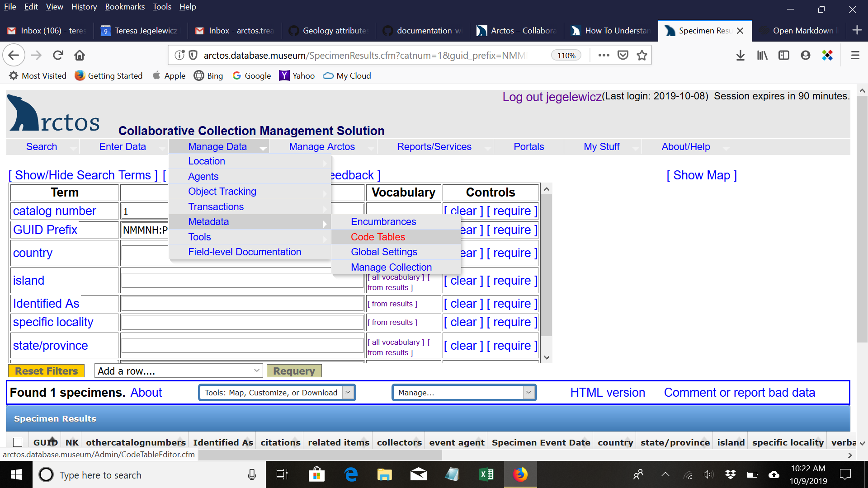
Task: Switch to the Geology attributes tab
Action: pos(329,31)
